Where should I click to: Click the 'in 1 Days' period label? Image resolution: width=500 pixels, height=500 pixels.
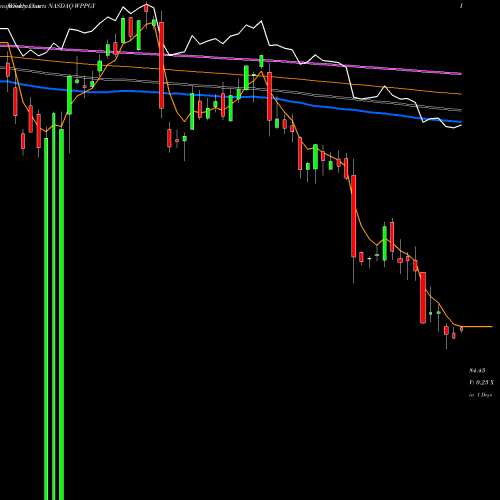point(480,395)
